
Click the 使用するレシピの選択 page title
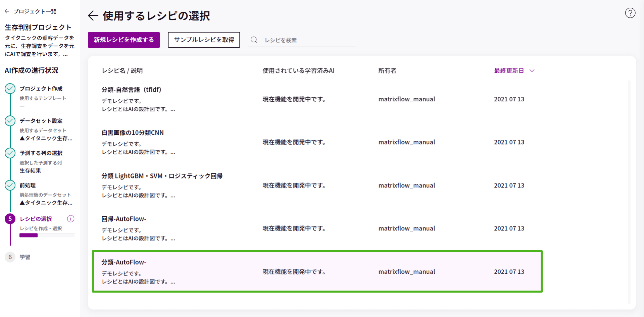tap(156, 16)
